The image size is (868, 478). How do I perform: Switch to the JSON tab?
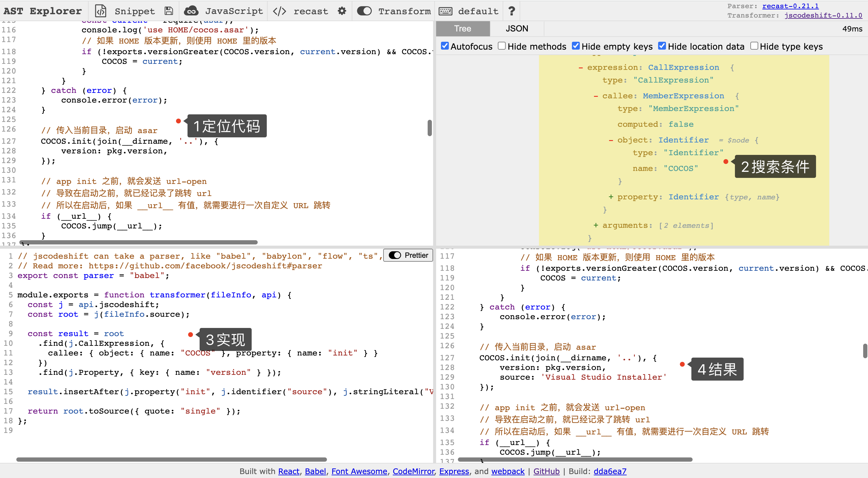[x=517, y=29]
